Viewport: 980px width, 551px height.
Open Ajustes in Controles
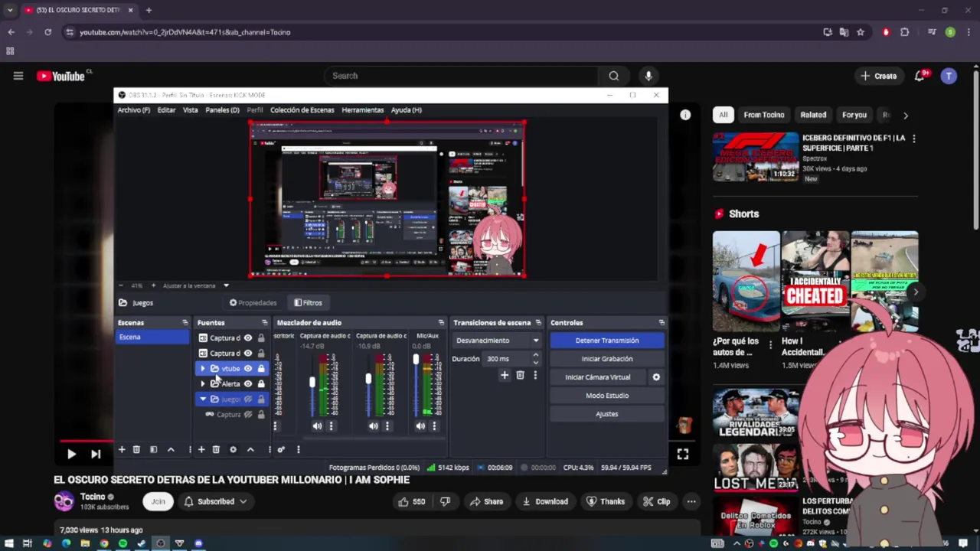[606, 414]
